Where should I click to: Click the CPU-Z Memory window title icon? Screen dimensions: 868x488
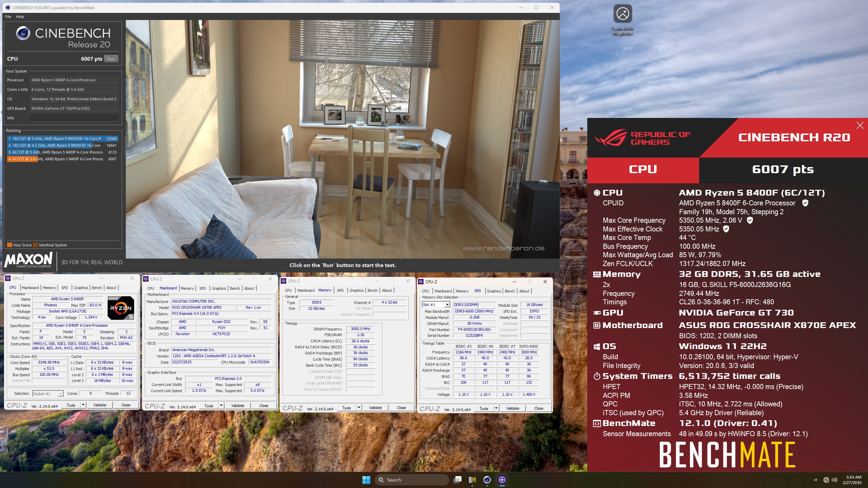284,281
